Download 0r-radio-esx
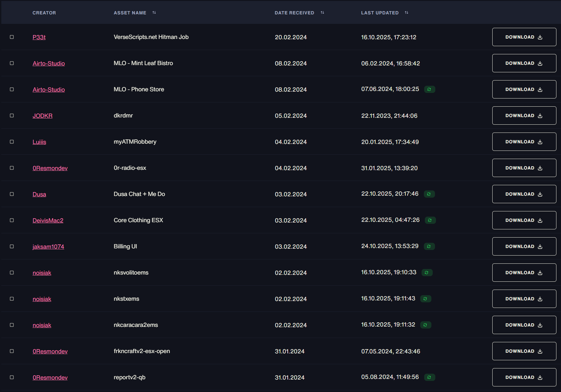The image size is (561, 392). (524, 168)
